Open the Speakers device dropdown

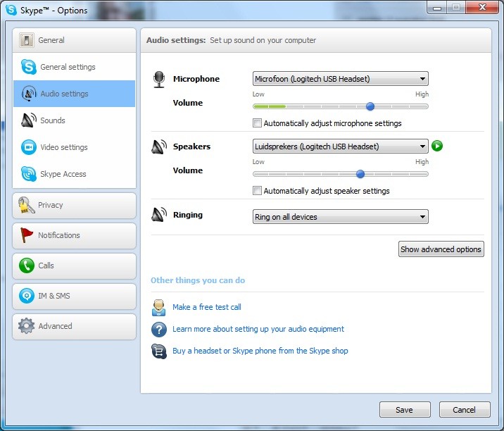pos(341,146)
